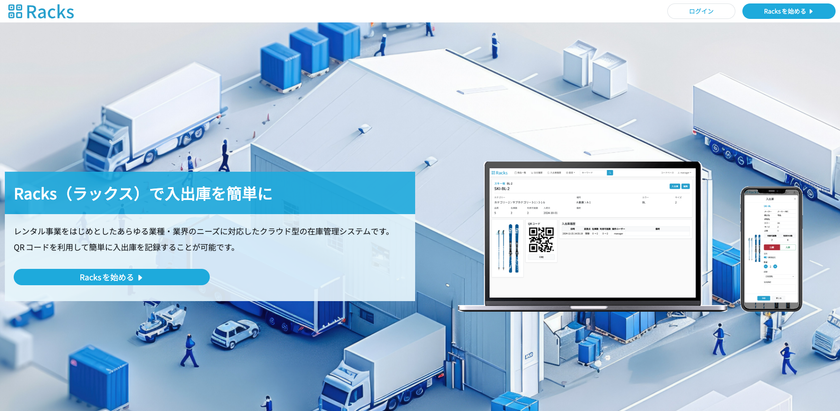This screenshot has width=840, height=411.
Task: Click the QR code in laptop screen
Action: click(x=541, y=240)
